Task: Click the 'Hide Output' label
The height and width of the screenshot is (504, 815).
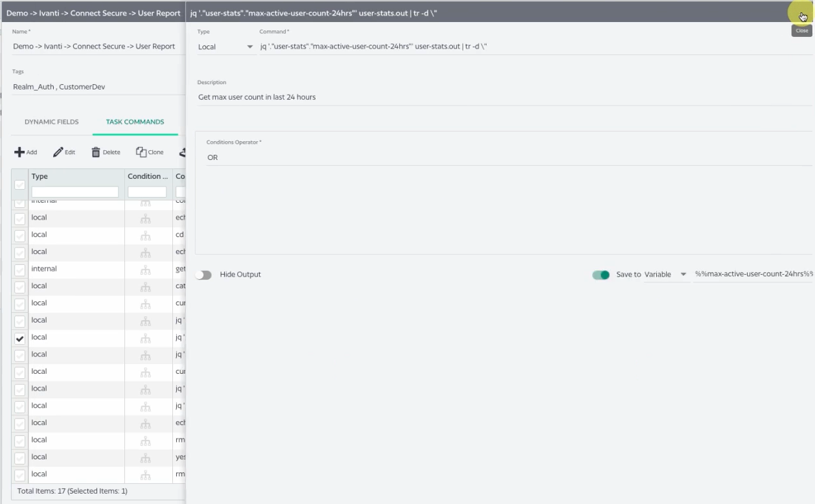Action: coord(240,275)
